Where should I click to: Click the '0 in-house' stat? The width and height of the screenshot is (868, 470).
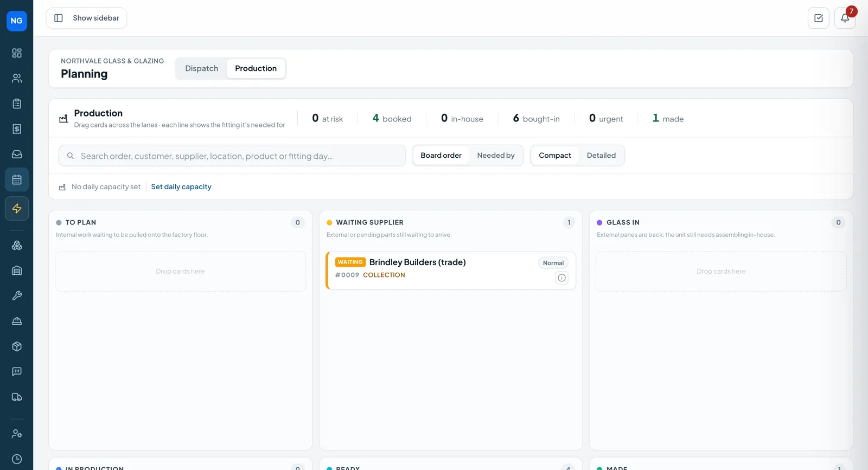[462, 118]
